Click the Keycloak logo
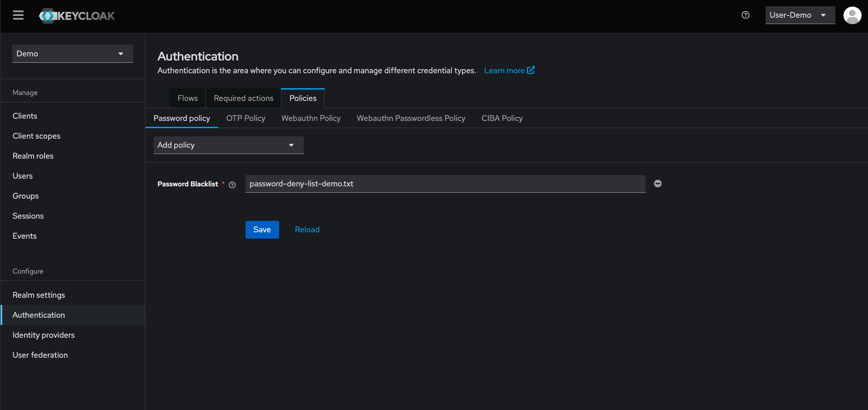The width and height of the screenshot is (868, 410). (x=77, y=16)
